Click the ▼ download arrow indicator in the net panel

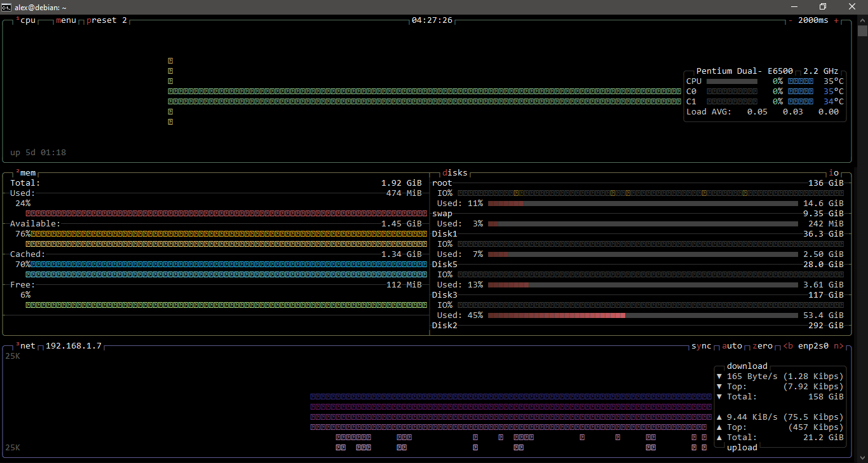coord(719,376)
